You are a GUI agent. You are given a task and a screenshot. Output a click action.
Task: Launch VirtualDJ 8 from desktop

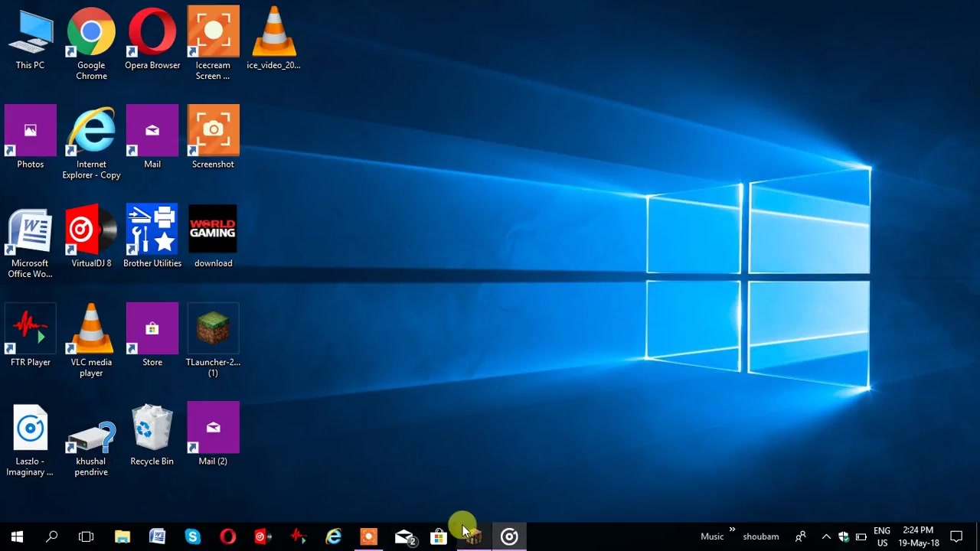click(x=91, y=236)
